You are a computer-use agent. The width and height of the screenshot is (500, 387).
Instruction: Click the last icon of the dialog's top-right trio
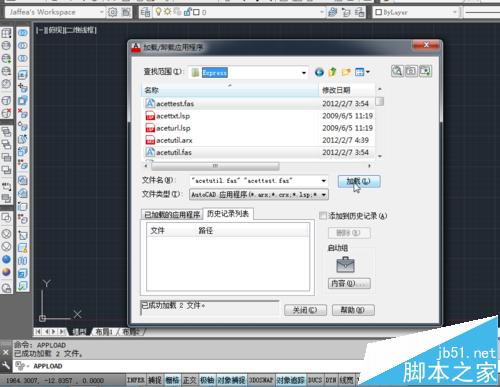pyautogui.click(x=425, y=71)
